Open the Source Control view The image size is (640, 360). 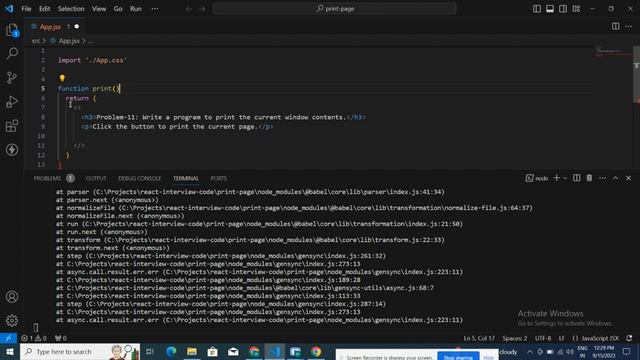pos(12,78)
